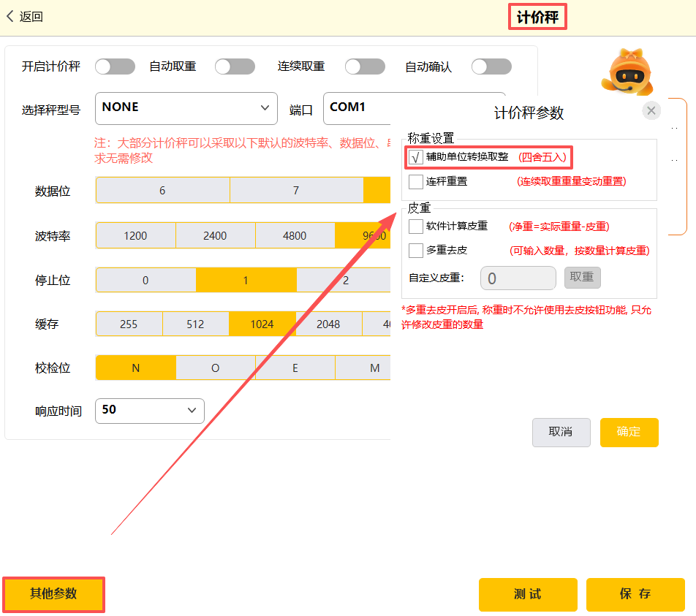
Task: Check the 连秤重置 checkbox
Action: 416,181
